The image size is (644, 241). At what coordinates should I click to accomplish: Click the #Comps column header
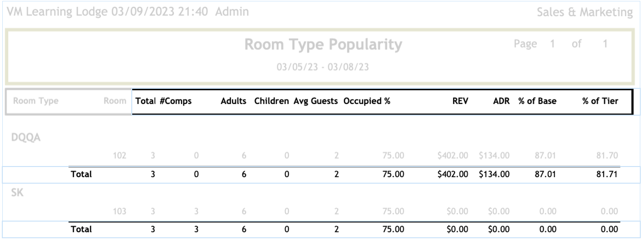179,101
